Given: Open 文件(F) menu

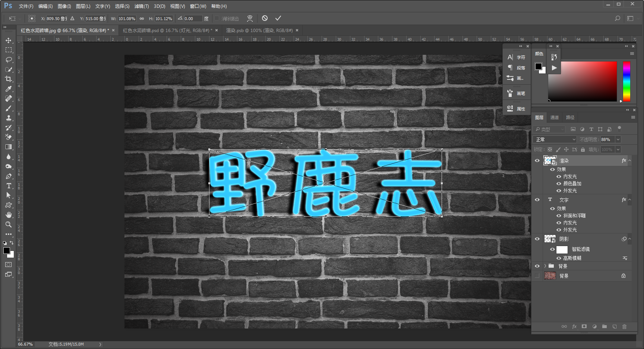Looking at the screenshot, I should [26, 6].
